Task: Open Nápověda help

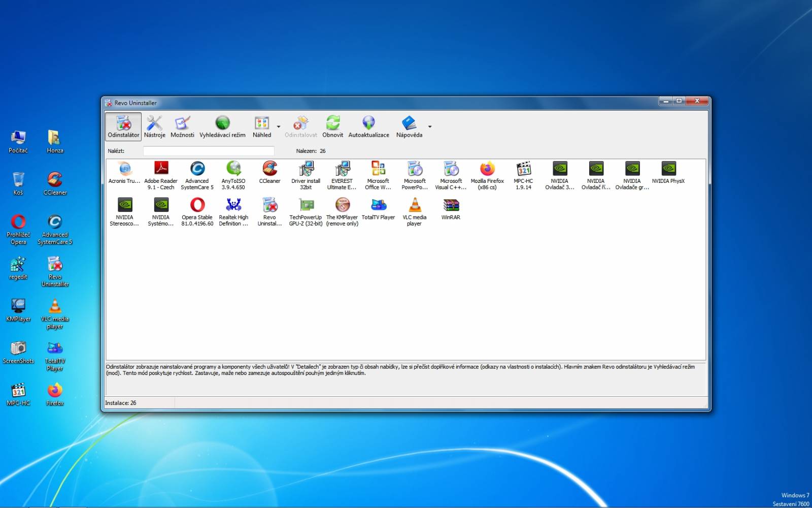Action: pyautogui.click(x=409, y=126)
